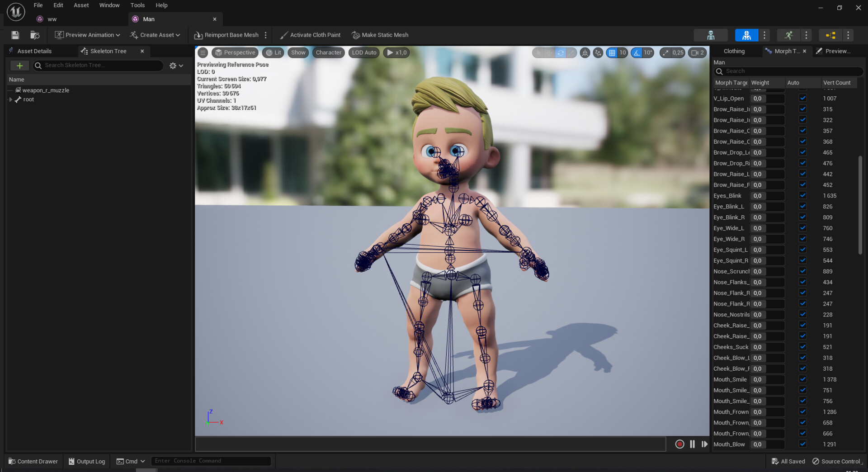This screenshot has width=868, height=472.
Task: Click the green add button in Skeleton Tree
Action: [19, 66]
